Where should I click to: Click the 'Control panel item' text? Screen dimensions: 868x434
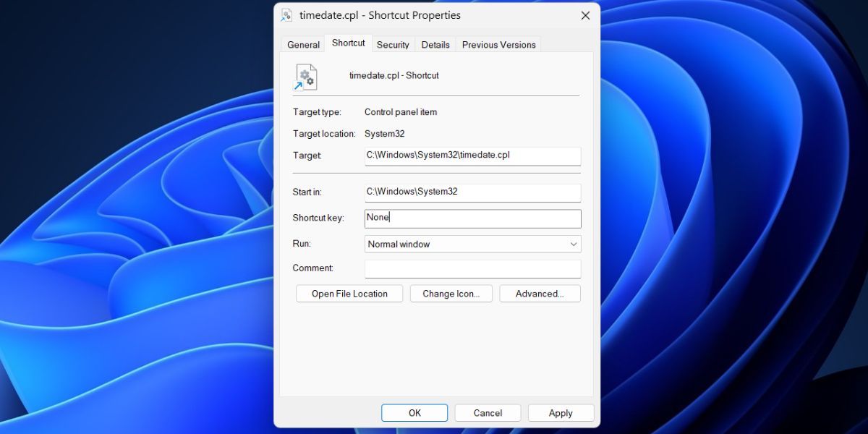click(x=401, y=112)
